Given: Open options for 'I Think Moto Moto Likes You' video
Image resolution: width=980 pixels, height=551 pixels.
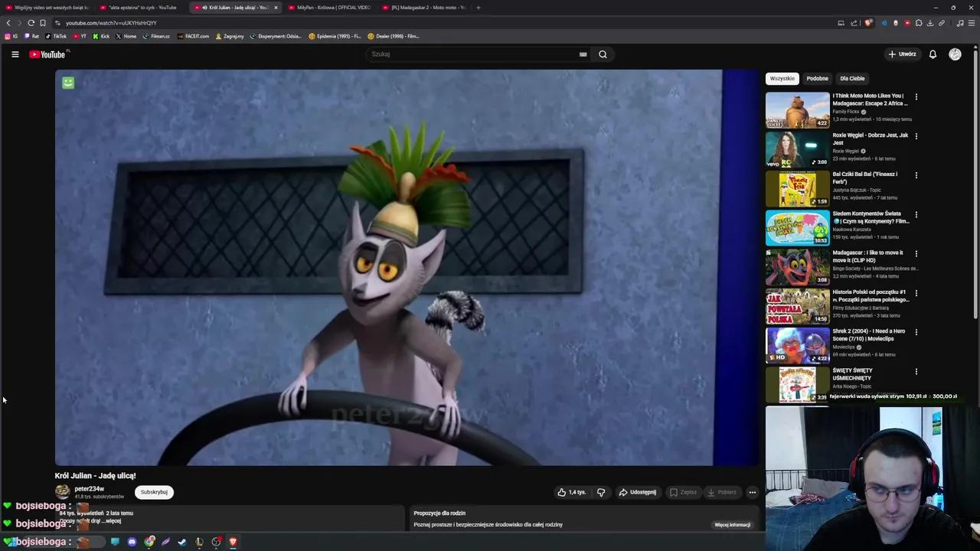Looking at the screenshot, I should tap(916, 97).
